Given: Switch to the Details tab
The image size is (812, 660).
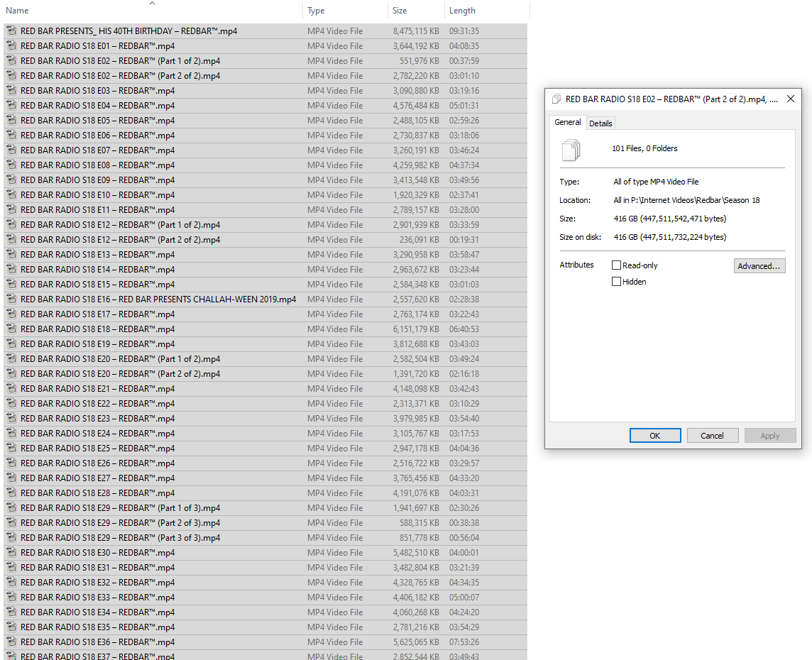Looking at the screenshot, I should 600,123.
